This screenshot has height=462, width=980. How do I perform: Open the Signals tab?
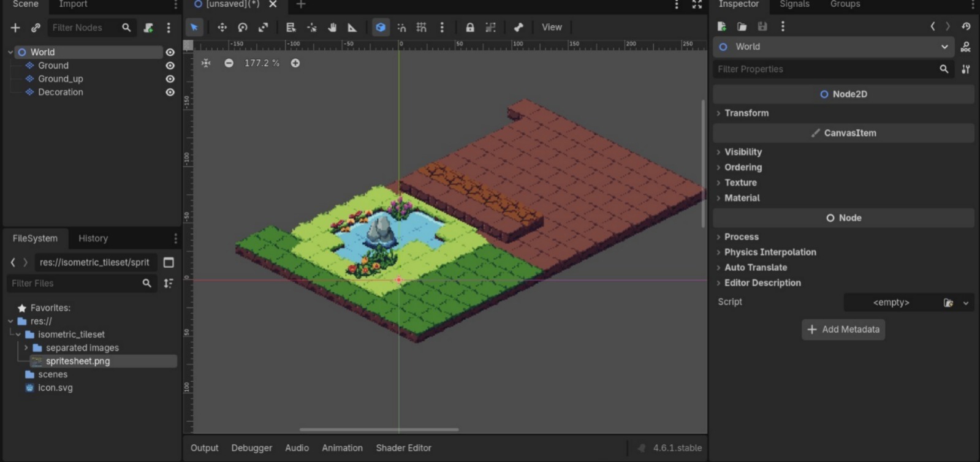click(794, 4)
